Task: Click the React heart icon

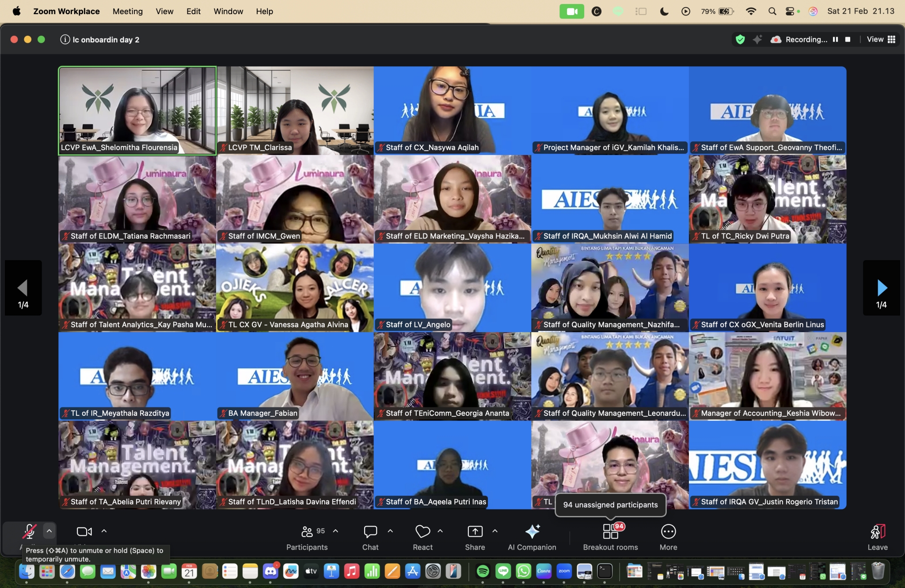Action: pyautogui.click(x=422, y=531)
